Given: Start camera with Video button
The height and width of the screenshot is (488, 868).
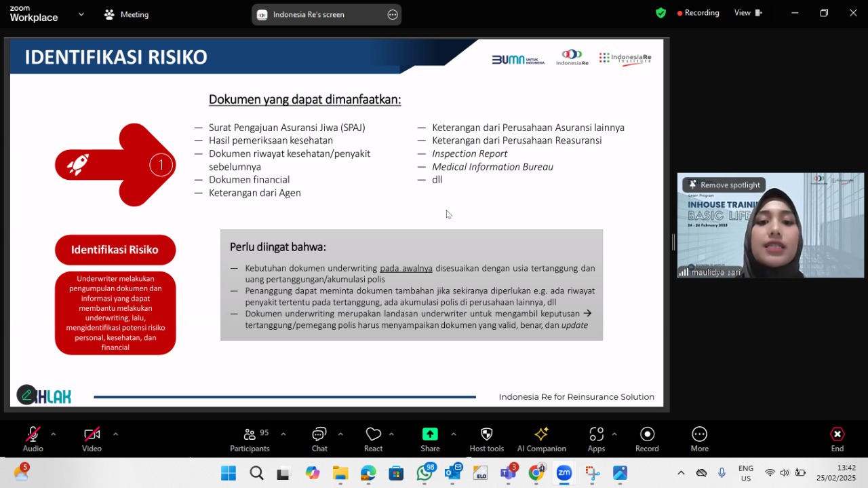Looking at the screenshot, I should coord(92,439).
